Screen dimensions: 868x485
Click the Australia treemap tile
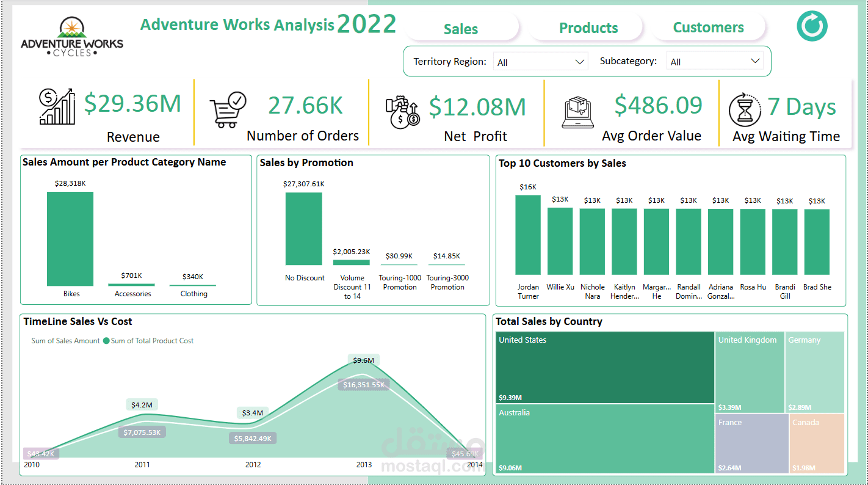[x=605, y=439]
